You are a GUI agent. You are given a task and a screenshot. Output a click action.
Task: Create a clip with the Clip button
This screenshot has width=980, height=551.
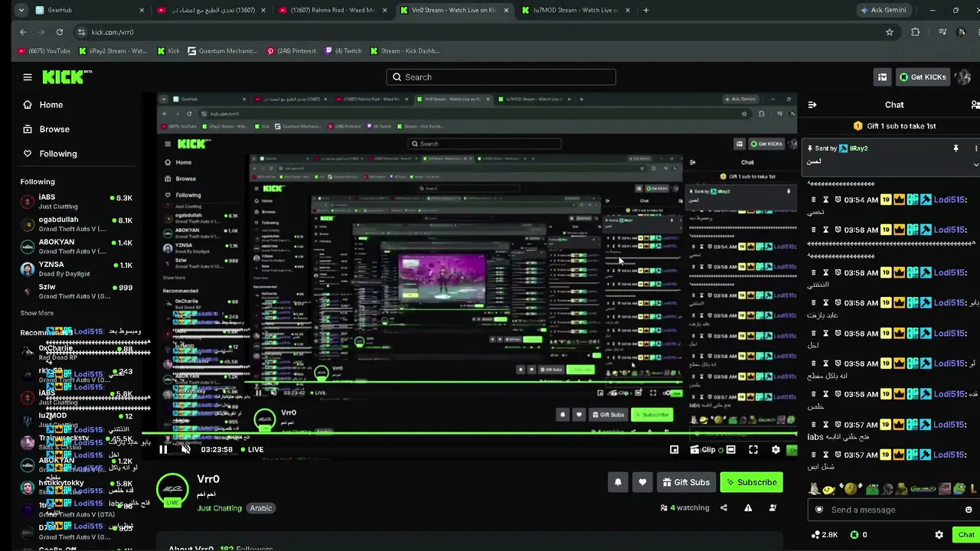702,450
